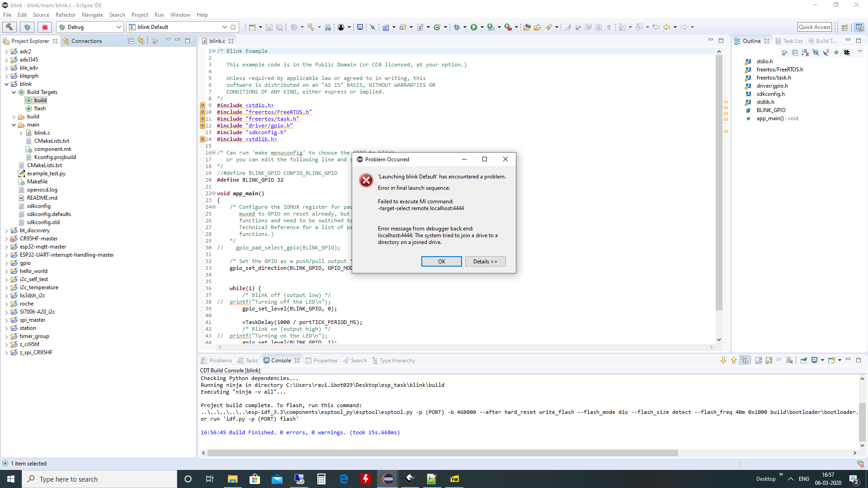Click the Debug bug icon in main toolbar
Image resolution: width=868 pixels, height=488 pixels.
(457, 27)
